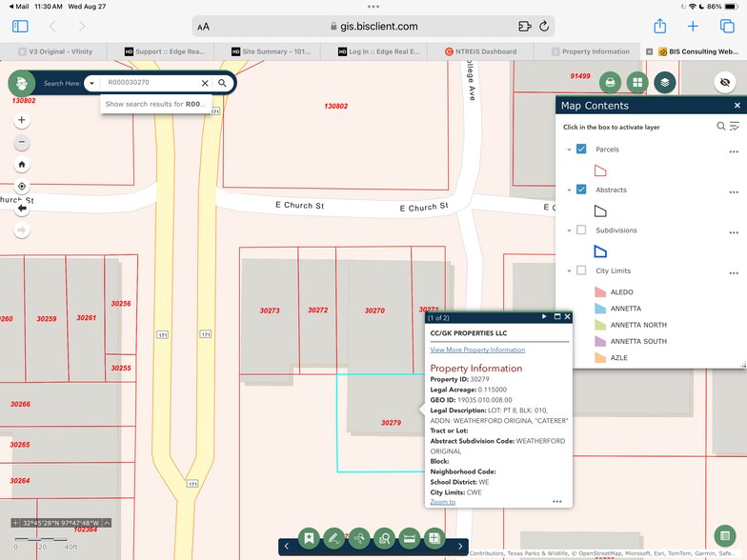Collapse the City Limits layer legend

[569, 271]
